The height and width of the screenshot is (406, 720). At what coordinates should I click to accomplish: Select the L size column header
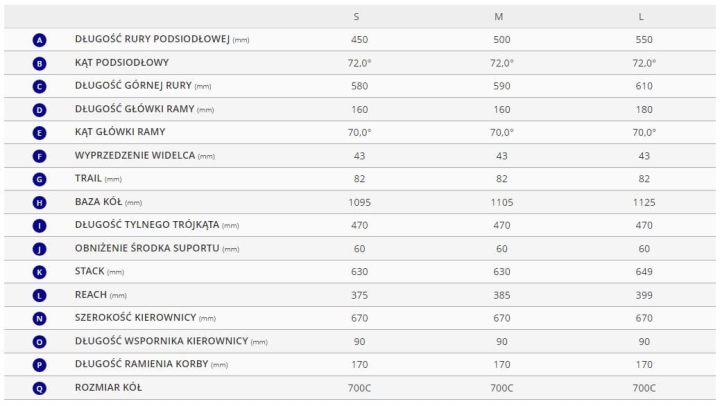click(641, 17)
